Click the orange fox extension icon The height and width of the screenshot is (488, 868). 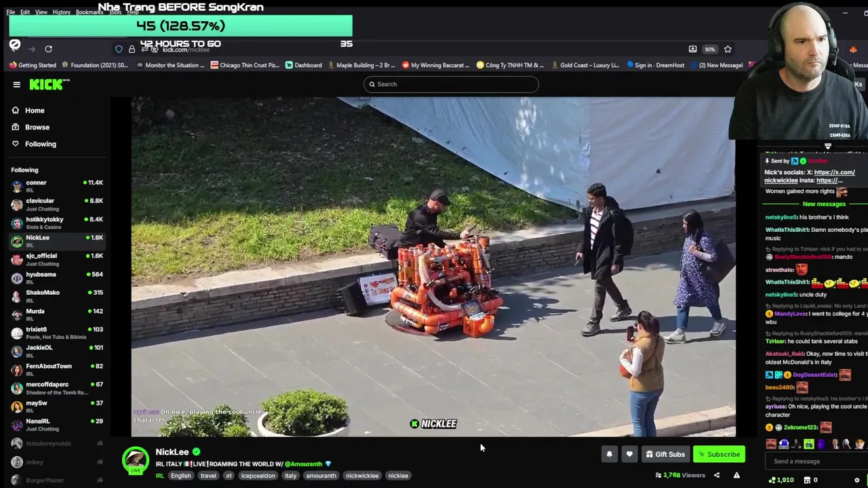click(853, 49)
